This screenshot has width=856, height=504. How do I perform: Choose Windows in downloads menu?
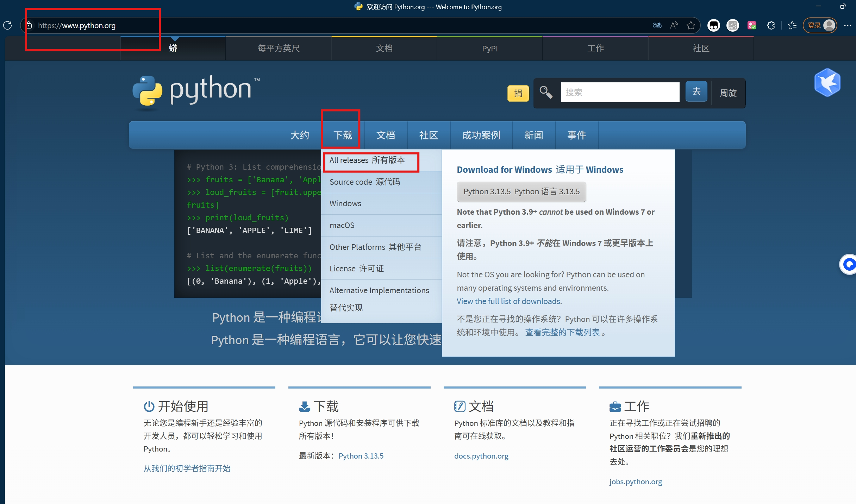pos(381,204)
